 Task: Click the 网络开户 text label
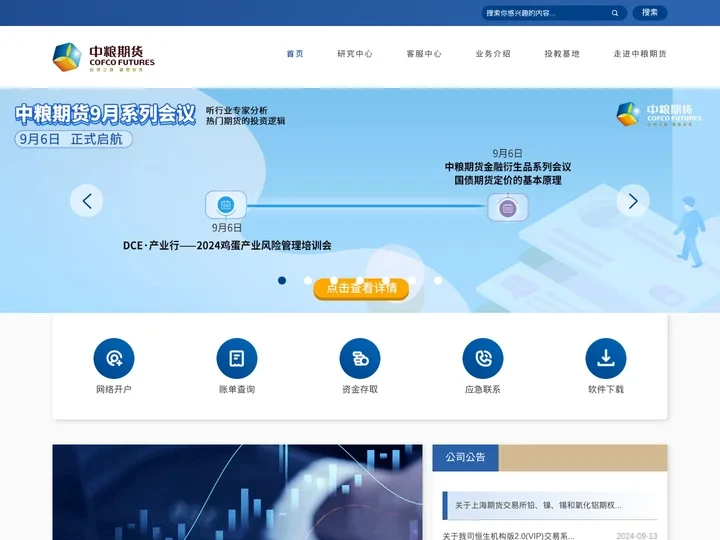click(x=114, y=389)
